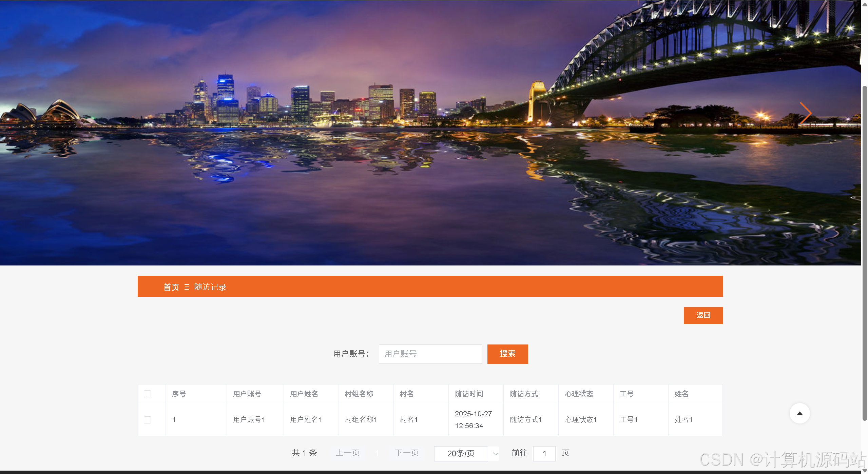Click the orange carousel next arrow
The height and width of the screenshot is (474, 868).
point(805,113)
